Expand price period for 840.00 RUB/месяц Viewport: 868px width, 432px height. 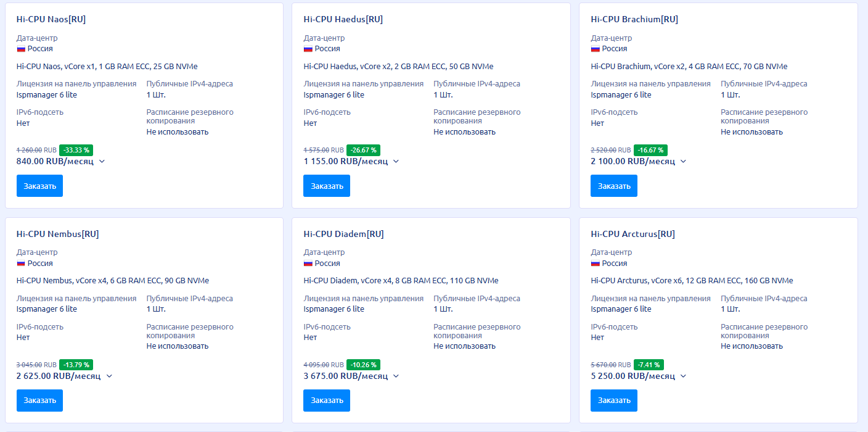point(102,162)
